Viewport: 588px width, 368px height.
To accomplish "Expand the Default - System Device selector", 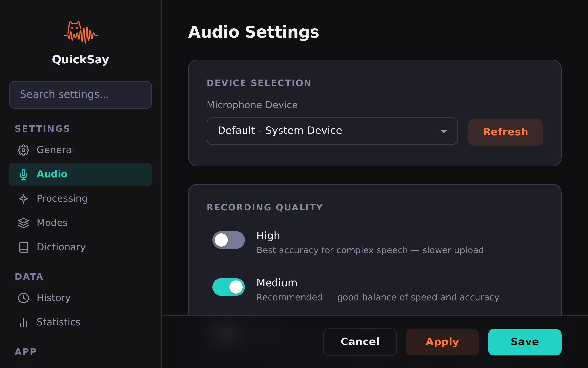I will (x=332, y=131).
